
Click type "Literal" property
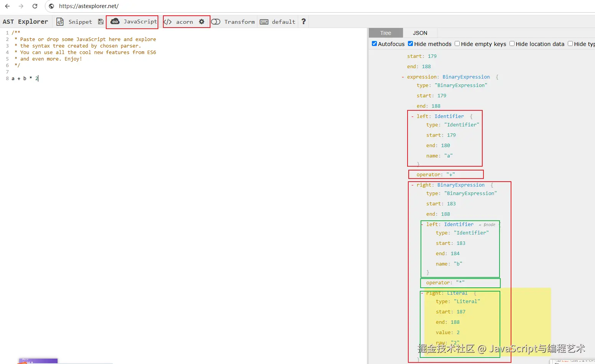458,302
